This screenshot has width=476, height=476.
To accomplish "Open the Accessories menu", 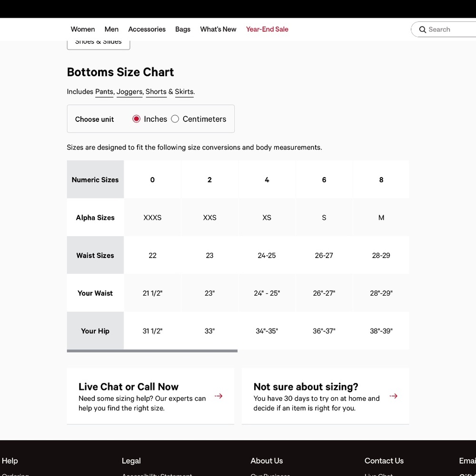I will pyautogui.click(x=147, y=29).
